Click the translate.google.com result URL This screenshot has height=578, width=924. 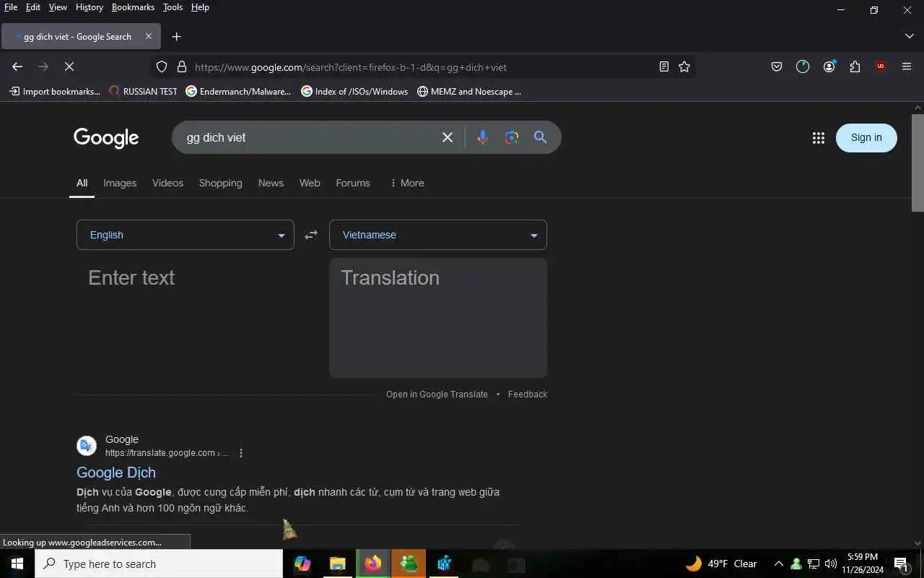point(167,453)
